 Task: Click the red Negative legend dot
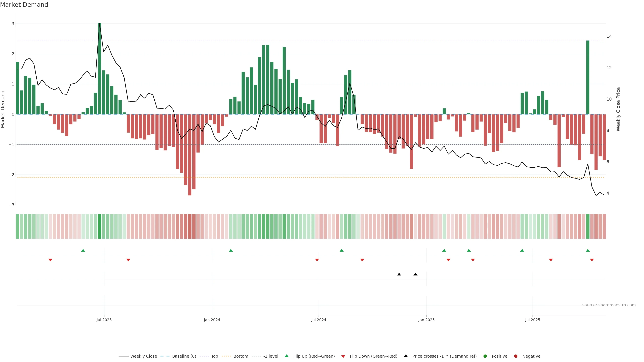516,356
